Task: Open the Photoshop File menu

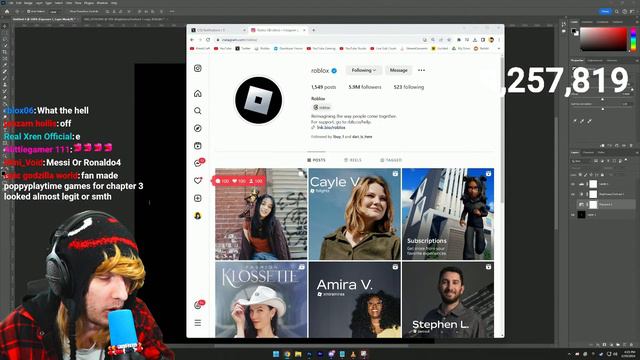Action: point(11,3)
